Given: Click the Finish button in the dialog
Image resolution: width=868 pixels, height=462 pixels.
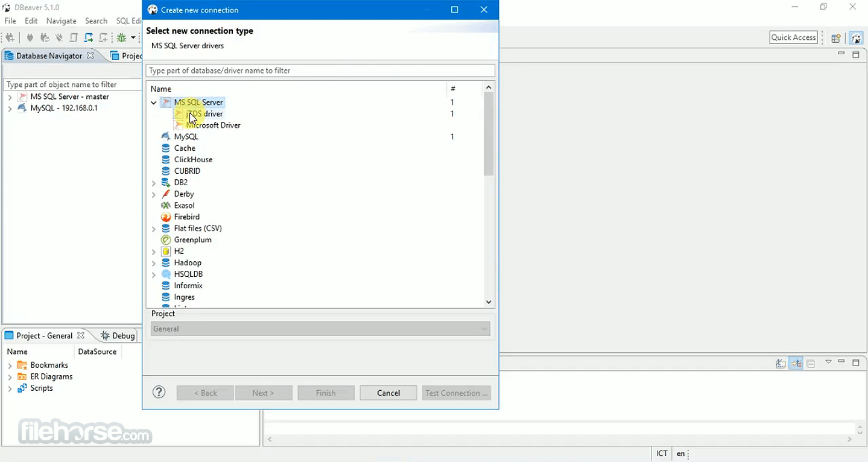Looking at the screenshot, I should pos(326,393).
